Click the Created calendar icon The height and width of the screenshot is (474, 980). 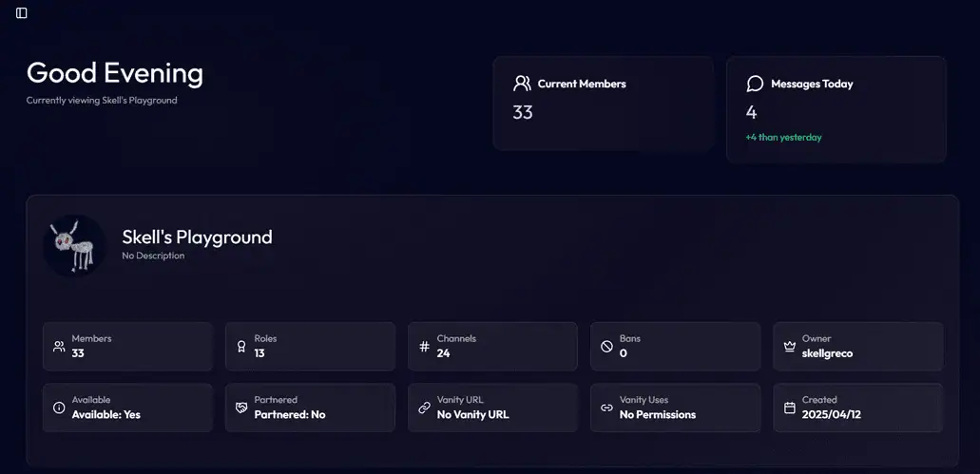tap(789, 408)
